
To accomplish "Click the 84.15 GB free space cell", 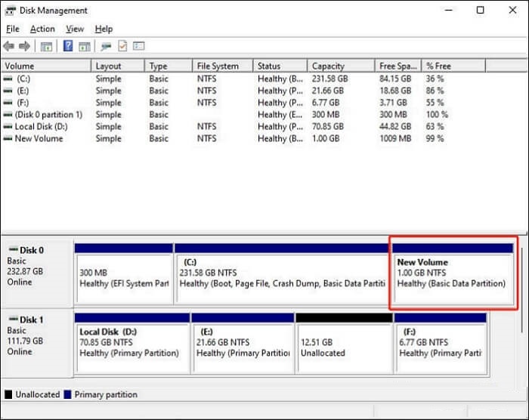I will 395,79.
